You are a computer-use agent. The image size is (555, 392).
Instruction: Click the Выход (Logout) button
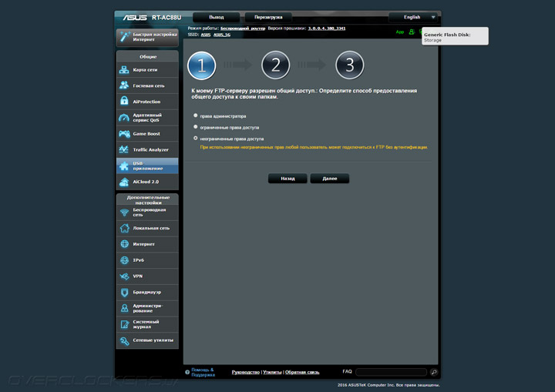tap(217, 17)
